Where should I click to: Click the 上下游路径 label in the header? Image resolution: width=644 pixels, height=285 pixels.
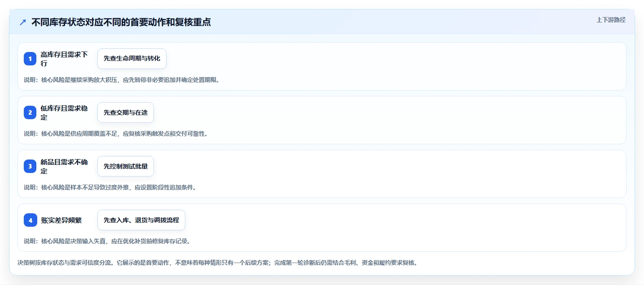click(611, 20)
